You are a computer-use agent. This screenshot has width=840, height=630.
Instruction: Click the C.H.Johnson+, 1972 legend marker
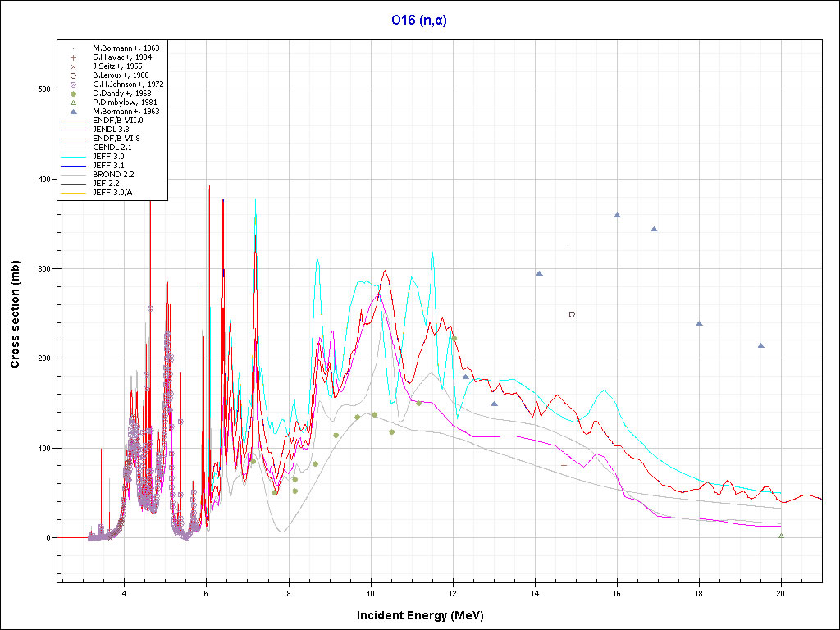tap(74, 84)
